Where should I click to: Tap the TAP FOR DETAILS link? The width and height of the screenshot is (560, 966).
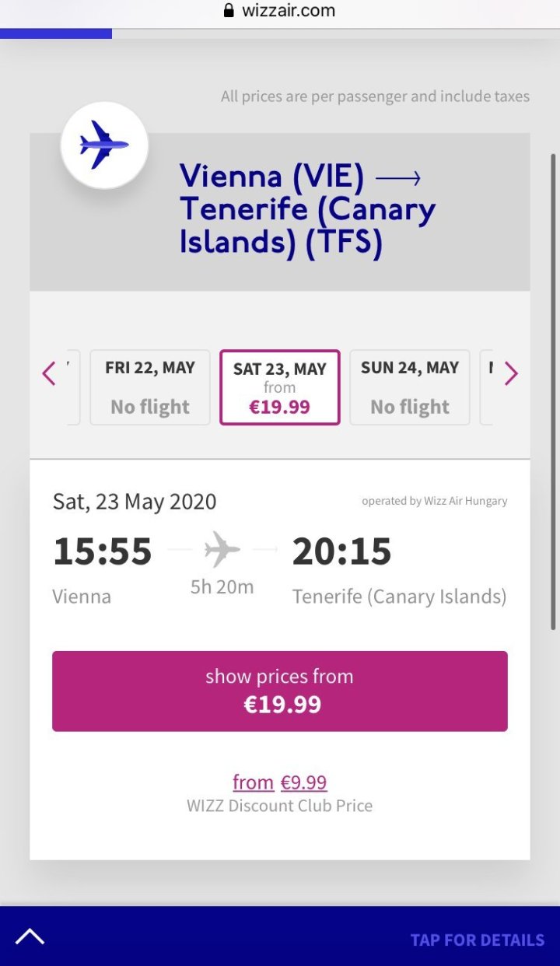click(x=477, y=940)
